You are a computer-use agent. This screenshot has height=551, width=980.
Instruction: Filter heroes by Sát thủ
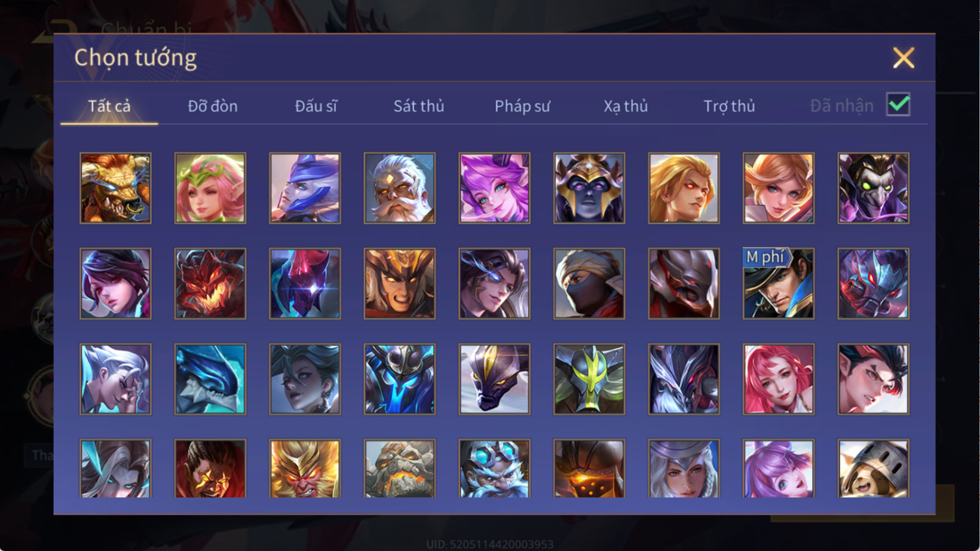[419, 106]
